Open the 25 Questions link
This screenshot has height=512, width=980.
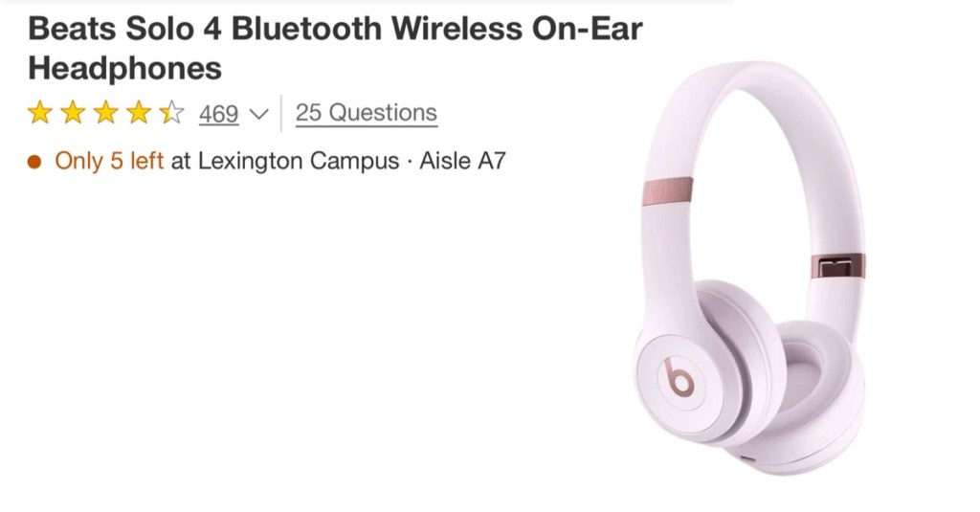point(367,113)
